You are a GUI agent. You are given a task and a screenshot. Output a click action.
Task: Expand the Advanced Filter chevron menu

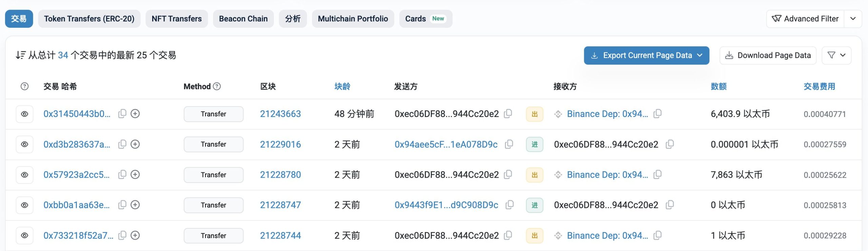coord(853,19)
